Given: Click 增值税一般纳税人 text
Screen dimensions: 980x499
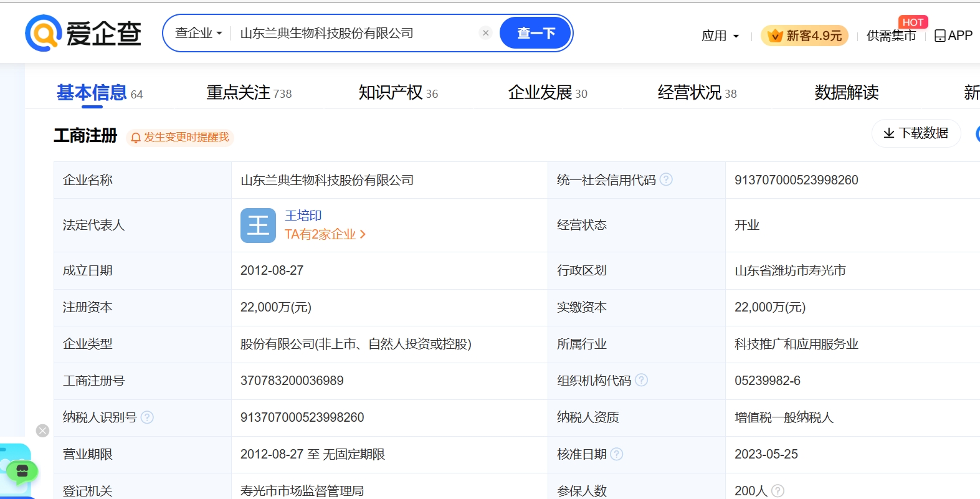Looking at the screenshot, I should pyautogui.click(x=784, y=417).
